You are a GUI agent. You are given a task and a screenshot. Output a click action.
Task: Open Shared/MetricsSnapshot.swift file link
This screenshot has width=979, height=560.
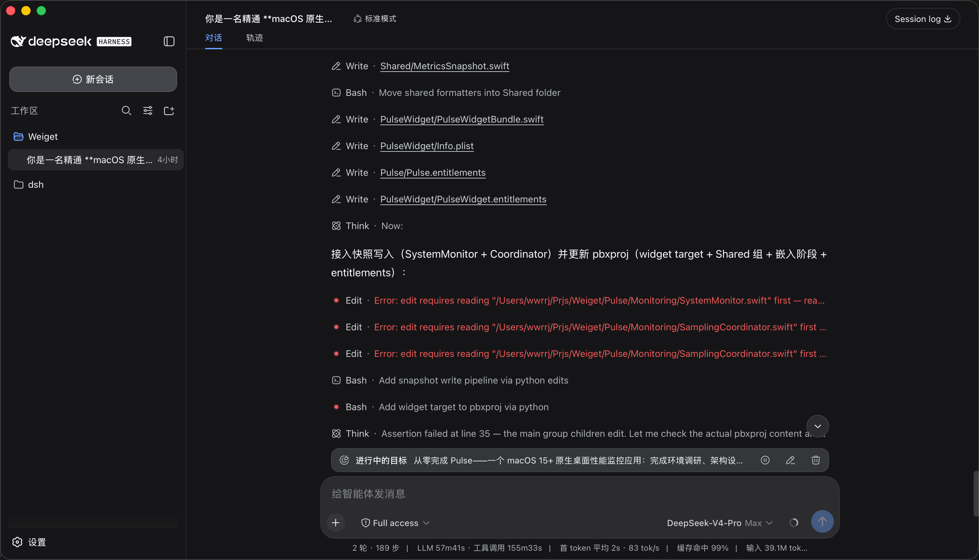tap(445, 66)
